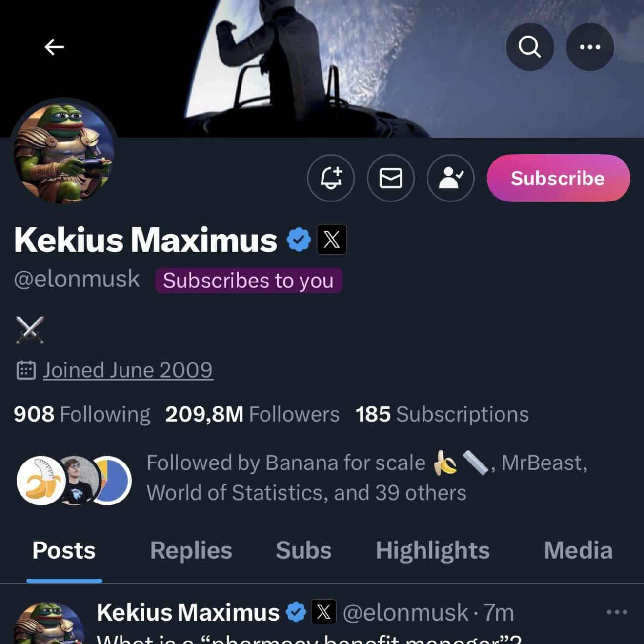This screenshot has height=644, width=644.
Task: Tap the X affiliation badge by name
Action: 332,240
